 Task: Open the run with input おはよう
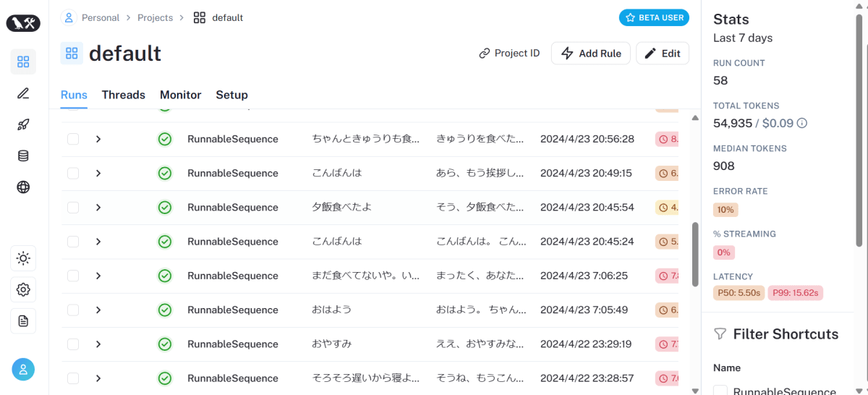[x=331, y=310]
